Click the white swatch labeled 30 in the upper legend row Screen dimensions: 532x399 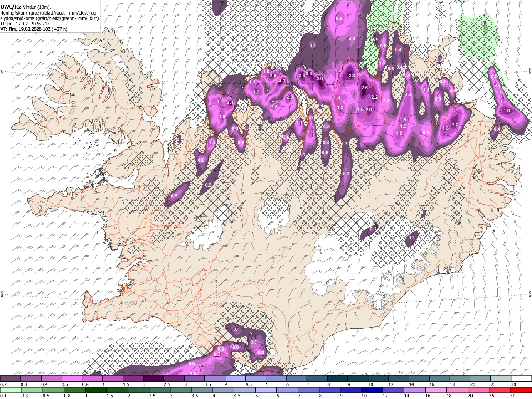pos(521,378)
